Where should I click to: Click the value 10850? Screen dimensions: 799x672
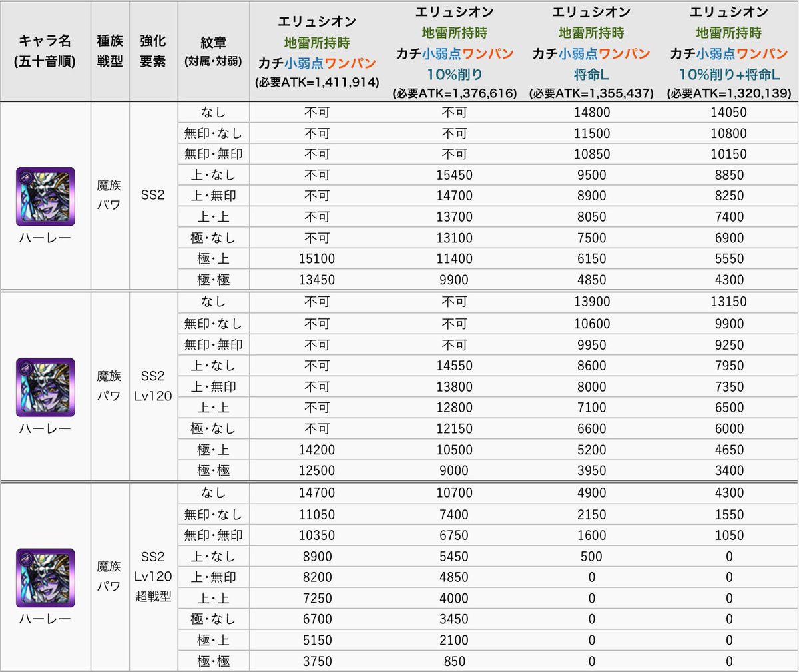[x=592, y=154]
